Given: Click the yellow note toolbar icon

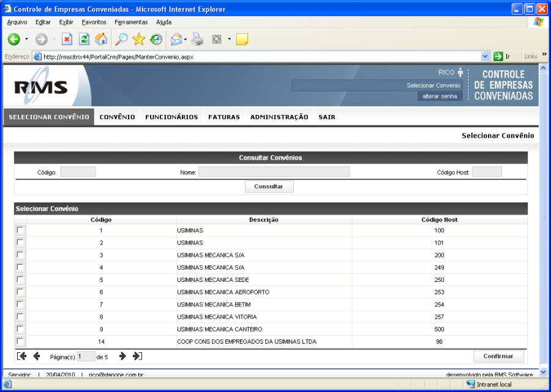Looking at the screenshot, I should (x=242, y=39).
